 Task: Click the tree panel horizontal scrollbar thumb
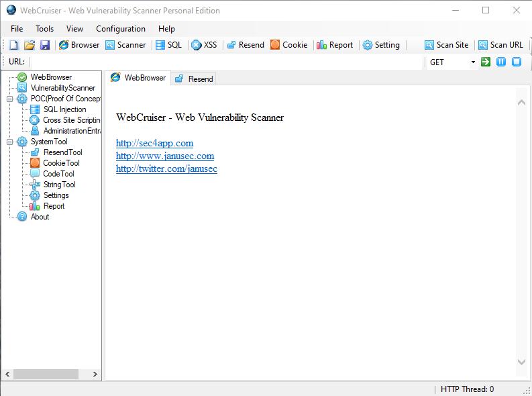[46, 375]
